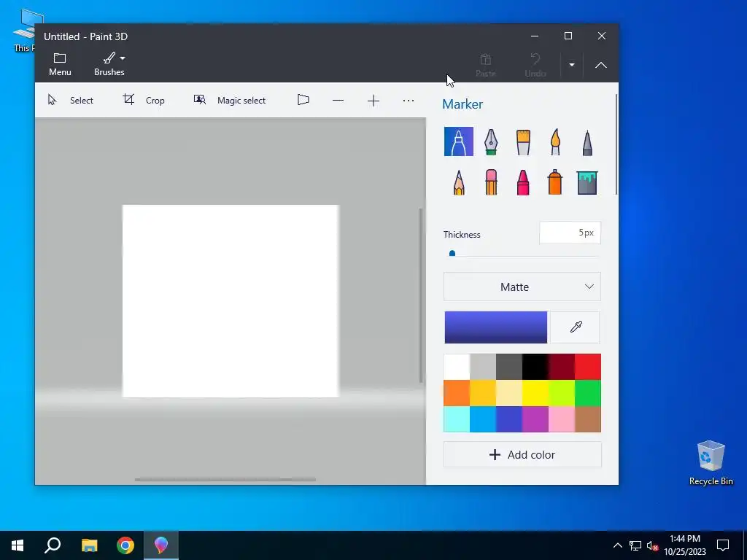Adjust the Thickness slider handle

[x=452, y=254]
